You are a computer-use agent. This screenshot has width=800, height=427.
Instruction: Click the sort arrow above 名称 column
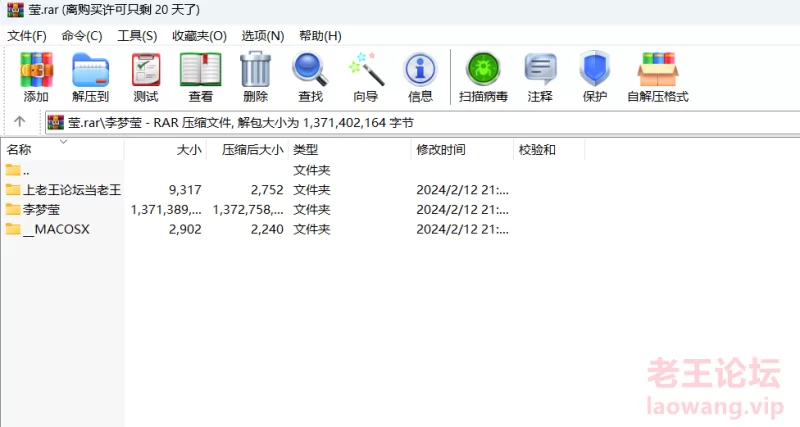point(64,141)
